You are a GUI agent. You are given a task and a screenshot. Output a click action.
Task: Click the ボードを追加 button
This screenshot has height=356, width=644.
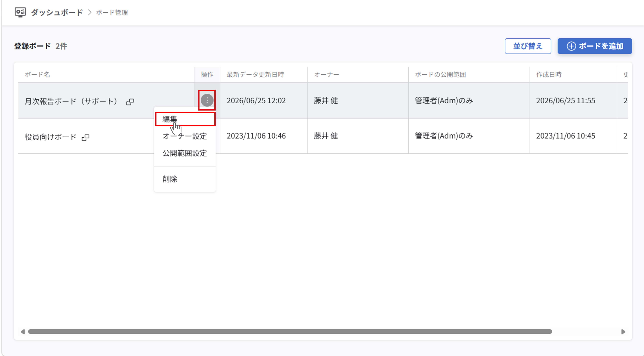[595, 46]
